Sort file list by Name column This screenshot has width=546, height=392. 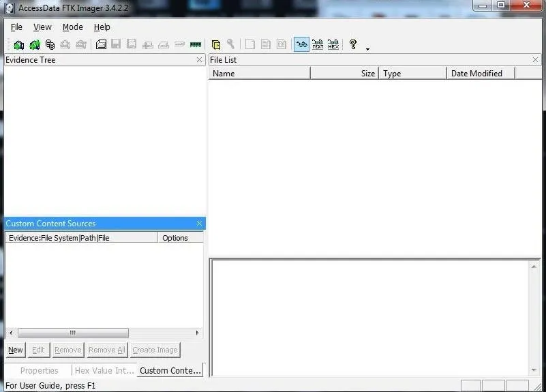click(x=260, y=74)
